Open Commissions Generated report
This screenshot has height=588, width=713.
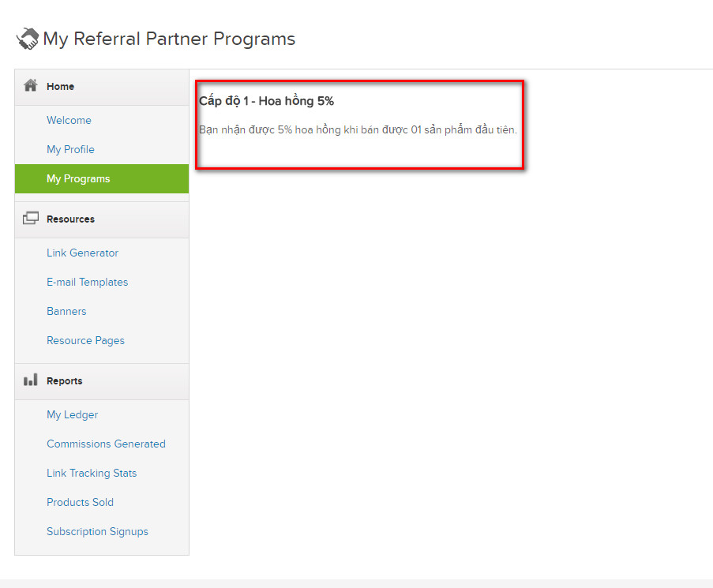click(x=106, y=444)
